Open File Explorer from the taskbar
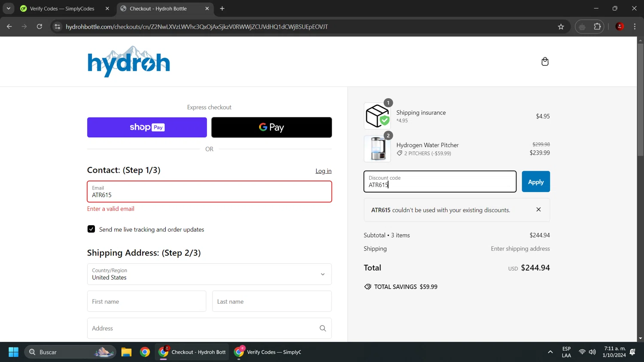This screenshot has height=362, width=644. point(126,352)
